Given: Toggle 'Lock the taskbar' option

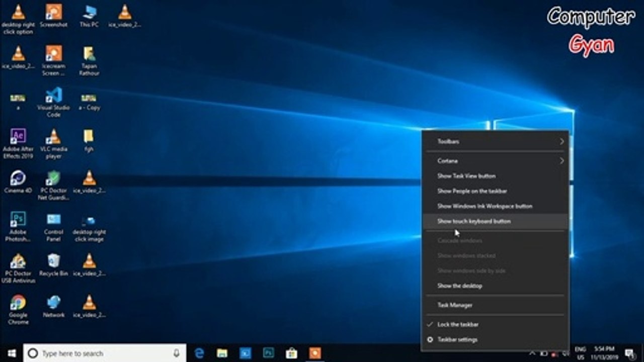Looking at the screenshot, I should (495, 324).
